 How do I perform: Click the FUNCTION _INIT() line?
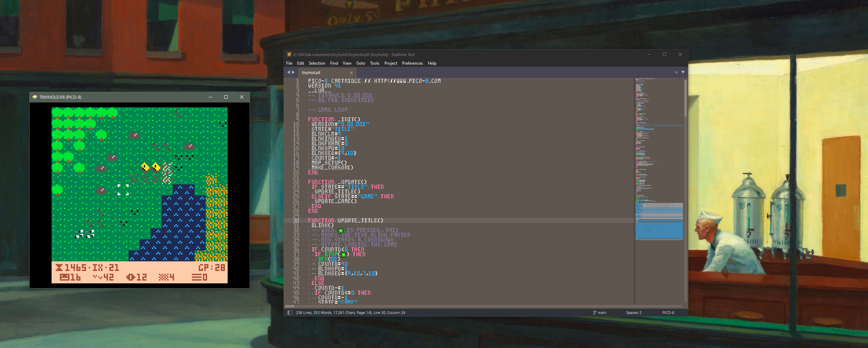[334, 119]
